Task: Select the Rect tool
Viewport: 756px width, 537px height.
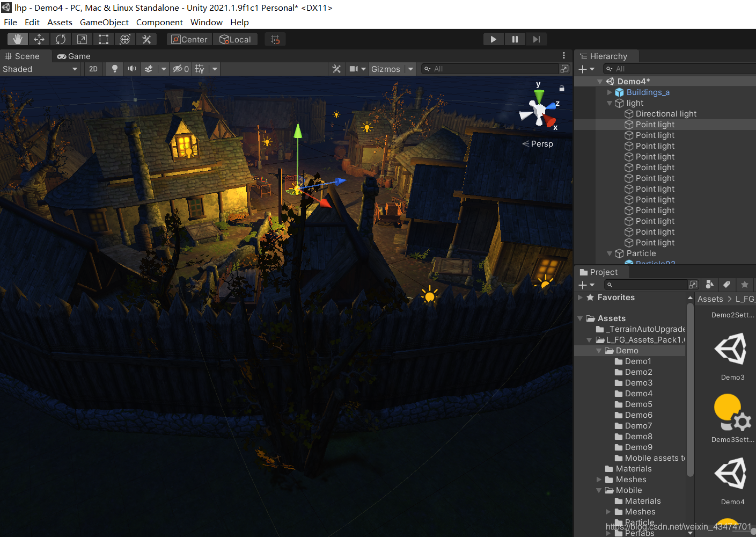Action: (x=104, y=39)
